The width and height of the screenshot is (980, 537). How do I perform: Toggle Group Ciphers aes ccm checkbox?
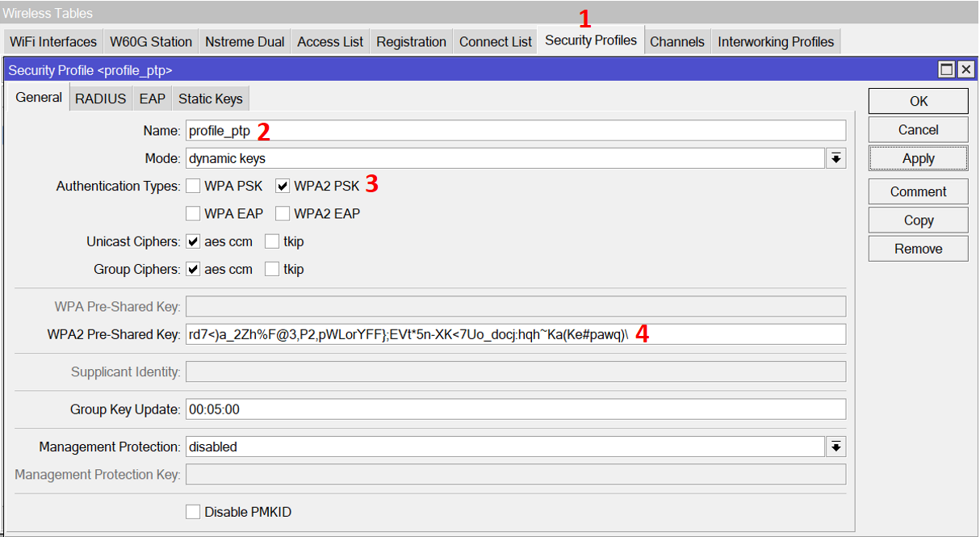tap(193, 269)
